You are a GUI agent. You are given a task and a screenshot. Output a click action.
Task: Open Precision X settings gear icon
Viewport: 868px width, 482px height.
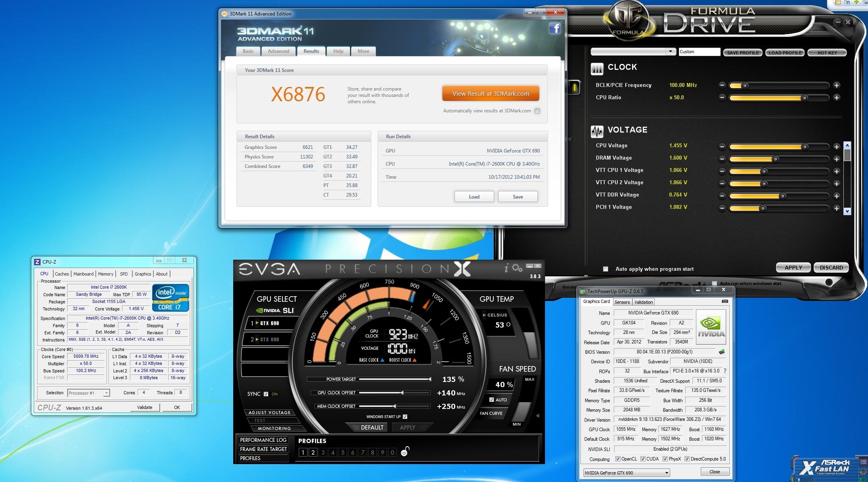517,268
